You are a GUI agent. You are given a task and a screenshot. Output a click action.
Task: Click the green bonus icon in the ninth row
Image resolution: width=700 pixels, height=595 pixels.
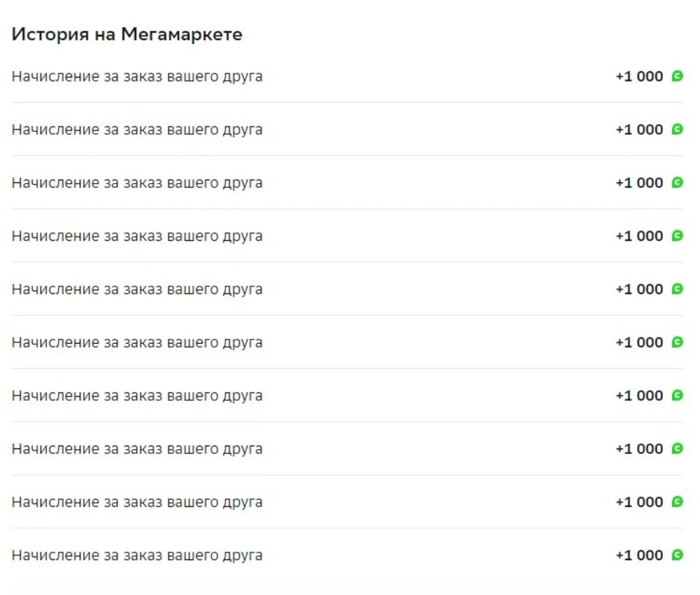[x=677, y=501]
